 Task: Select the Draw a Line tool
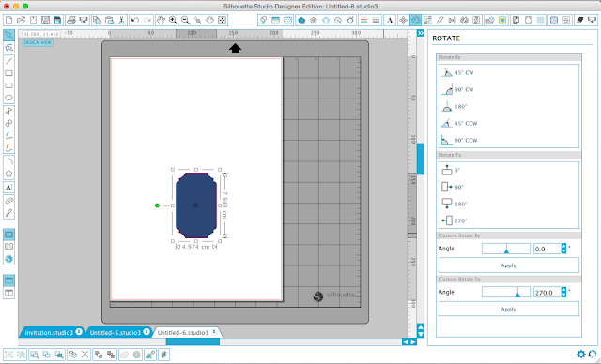[x=8, y=61]
